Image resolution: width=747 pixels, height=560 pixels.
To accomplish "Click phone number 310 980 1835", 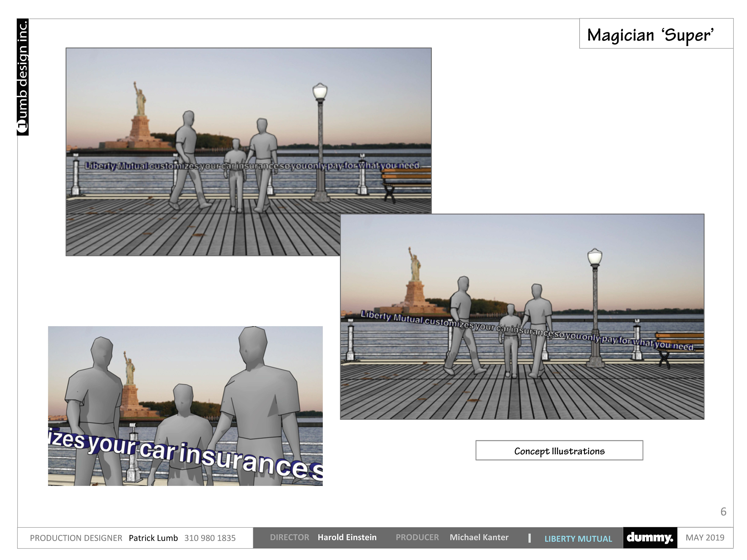I will [x=210, y=538].
